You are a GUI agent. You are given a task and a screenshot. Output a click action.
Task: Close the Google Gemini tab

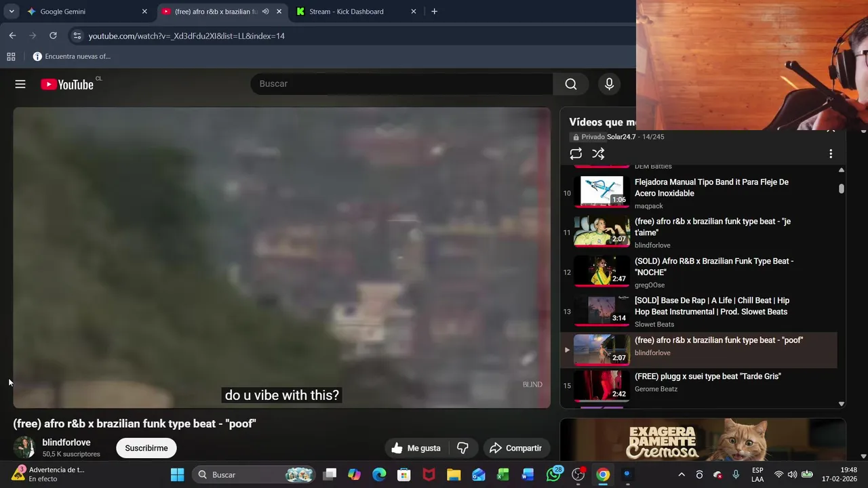tap(144, 12)
